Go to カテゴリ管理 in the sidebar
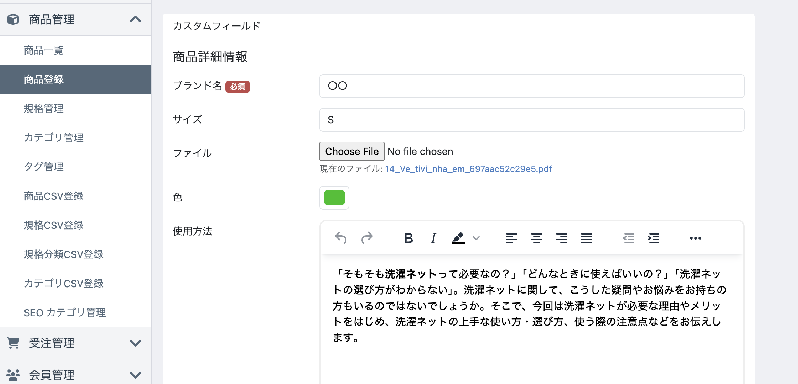 point(75,137)
